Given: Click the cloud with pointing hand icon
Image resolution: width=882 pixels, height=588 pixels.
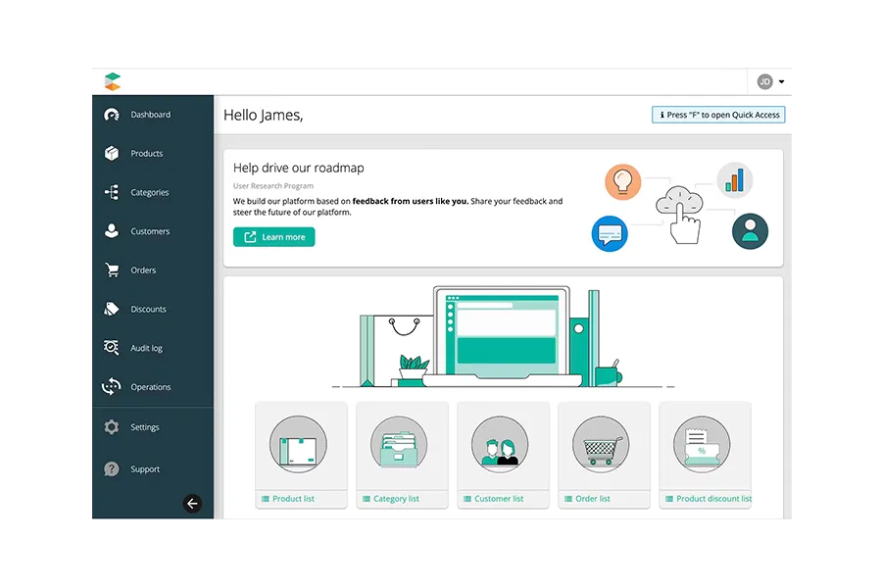Looking at the screenshot, I should (680, 215).
